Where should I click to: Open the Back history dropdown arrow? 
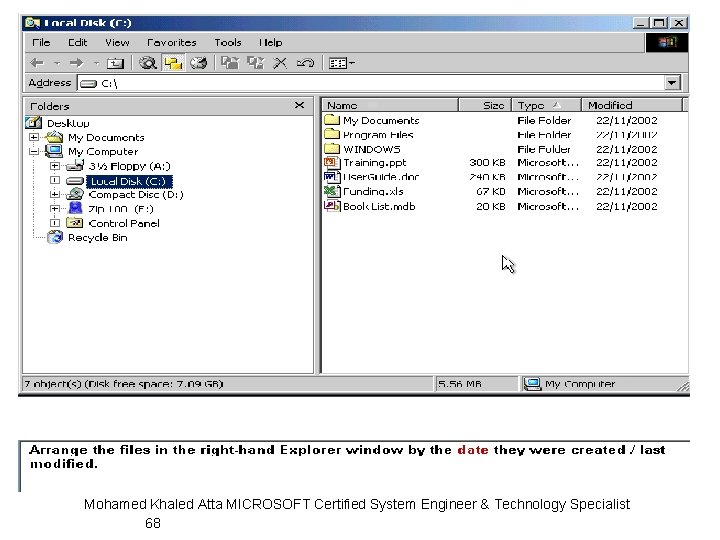tap(57, 63)
